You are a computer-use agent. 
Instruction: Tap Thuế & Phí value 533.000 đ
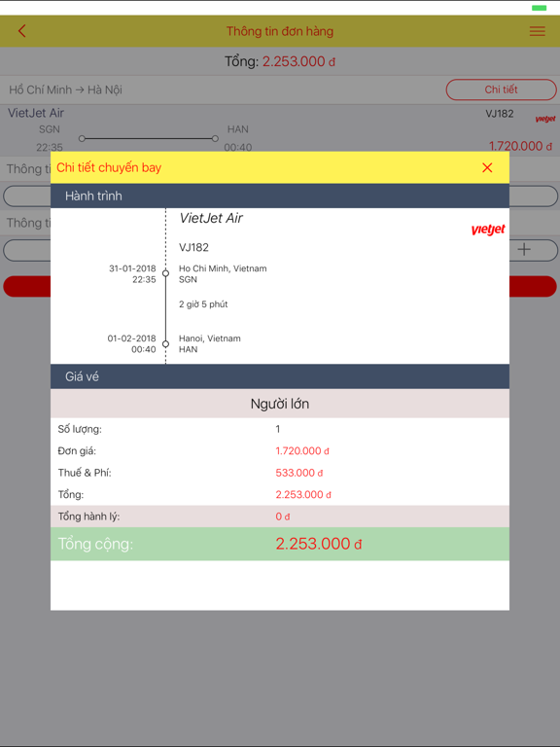coord(299,473)
